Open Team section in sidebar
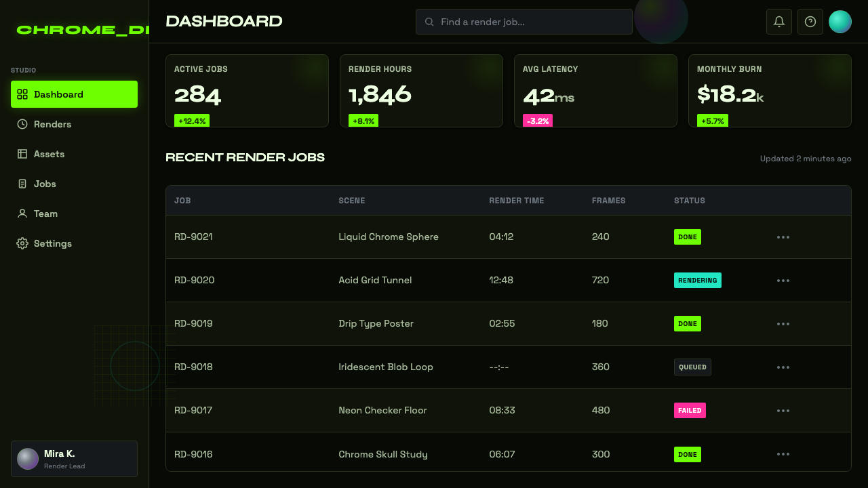This screenshot has width=868, height=488. pos(74,213)
